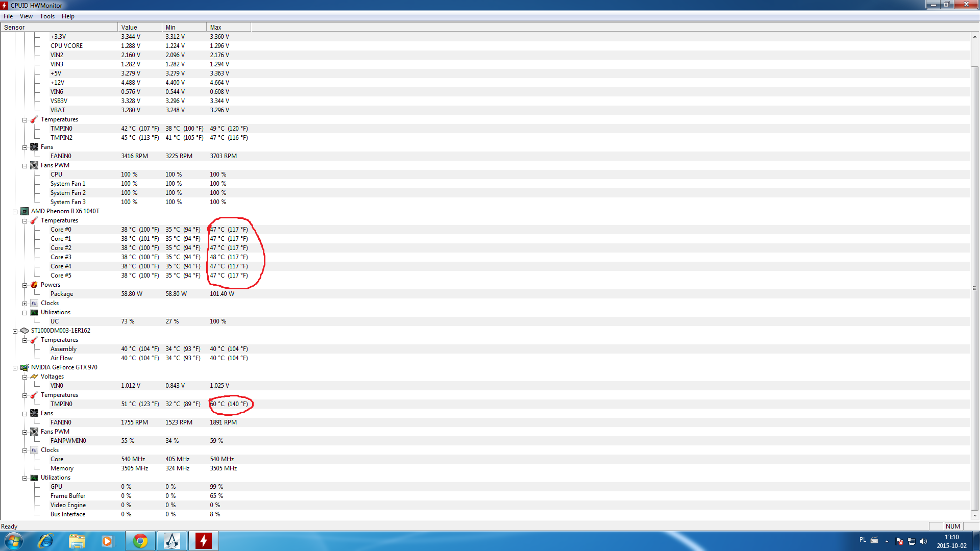Open the File menu
980x551 pixels.
(8, 16)
